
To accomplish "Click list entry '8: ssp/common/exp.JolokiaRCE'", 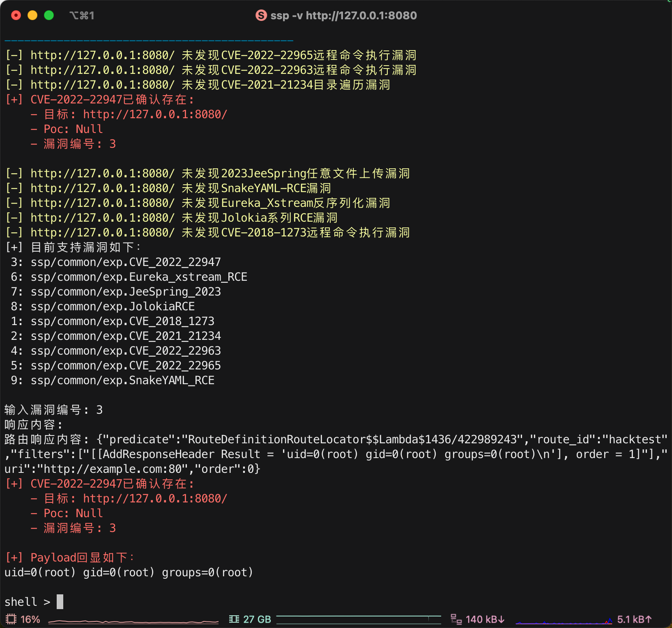I will 103,306.
